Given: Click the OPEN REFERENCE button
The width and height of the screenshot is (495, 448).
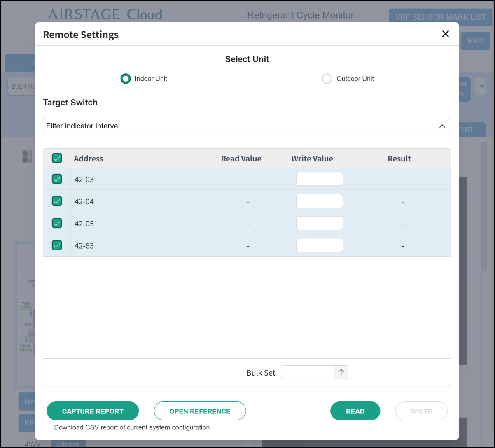Looking at the screenshot, I should pyautogui.click(x=200, y=411).
